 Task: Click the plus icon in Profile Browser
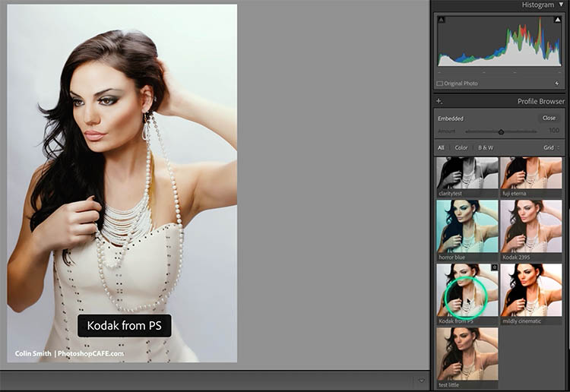[439, 101]
